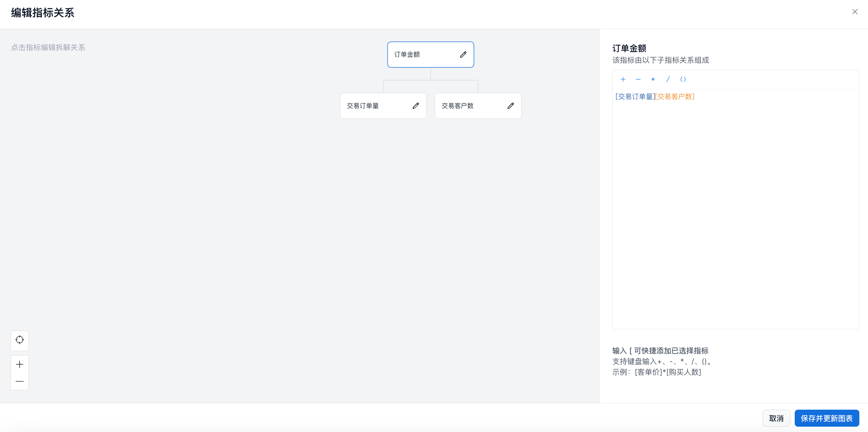This screenshot has width=868, height=432.
Task: Edit the 交易订单量 node via pencil icon
Action: (415, 106)
